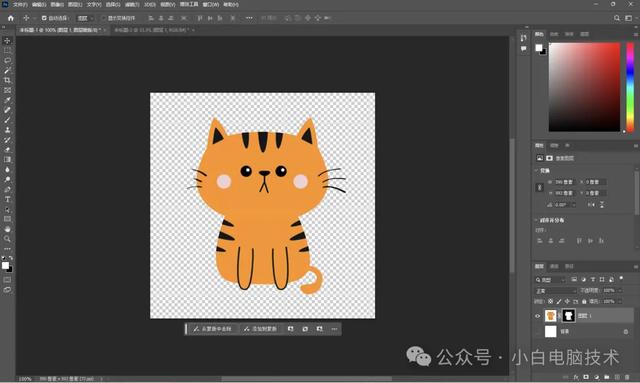The image size is (640, 383).
Task: Hide Layer 1 using its eye icon
Action: tap(538, 316)
